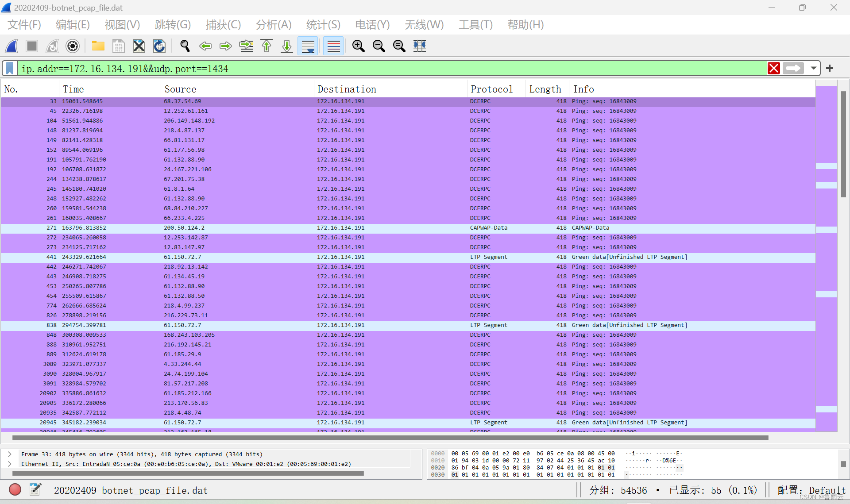Sort by Length column header
Viewport: 850px width, 504px height.
click(x=548, y=89)
